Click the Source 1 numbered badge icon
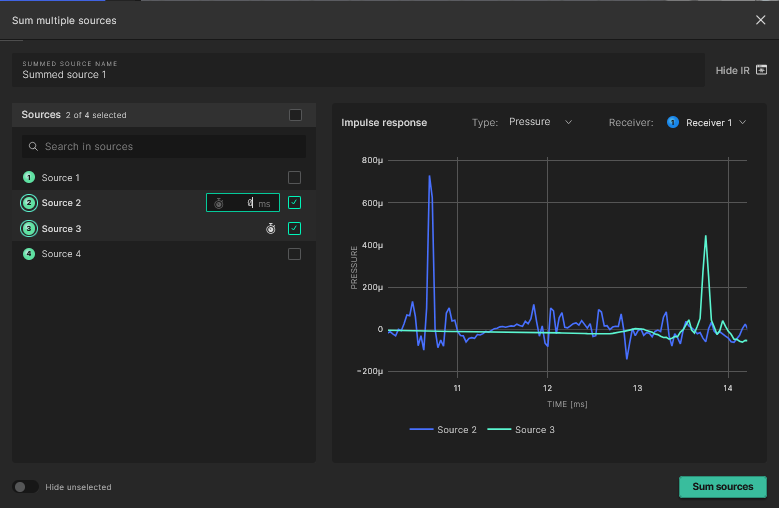 pos(29,178)
